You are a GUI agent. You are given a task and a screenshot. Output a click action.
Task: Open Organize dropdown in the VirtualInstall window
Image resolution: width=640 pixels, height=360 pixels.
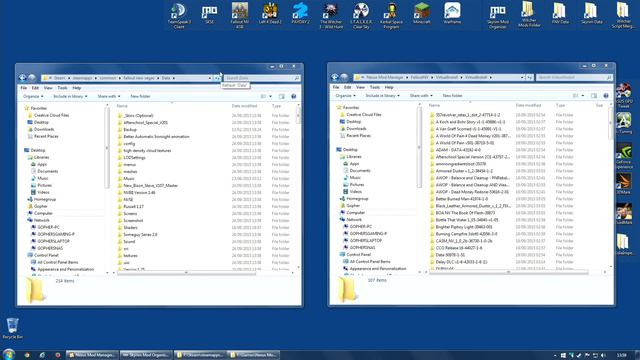(x=345, y=96)
